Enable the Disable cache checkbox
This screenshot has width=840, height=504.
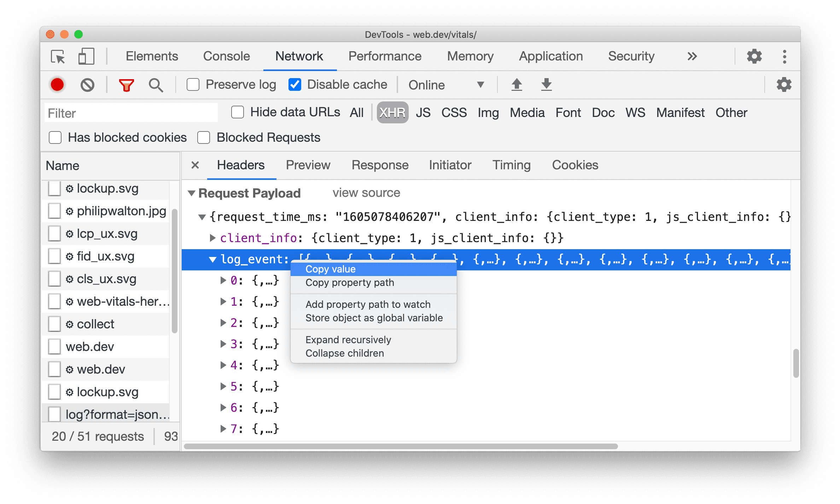pyautogui.click(x=294, y=84)
